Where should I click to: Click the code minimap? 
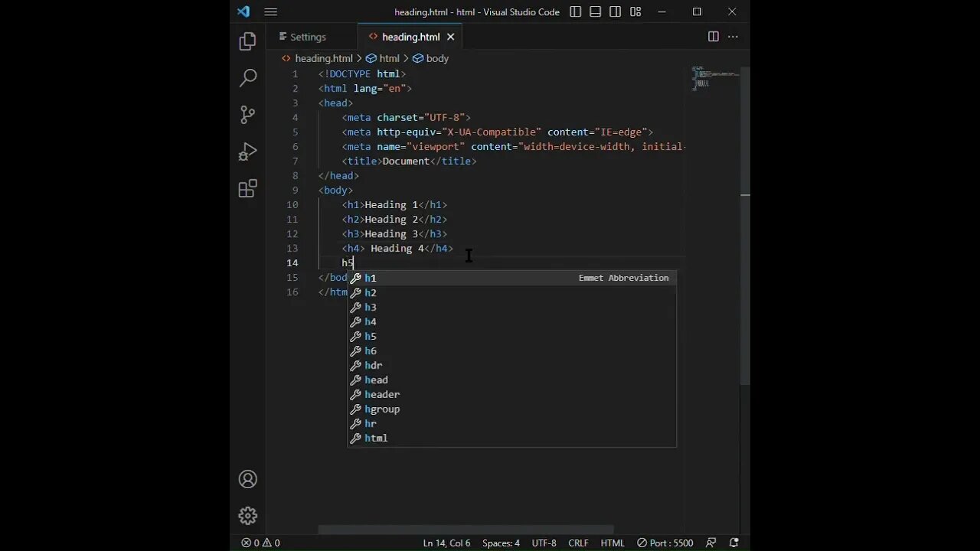click(x=714, y=78)
